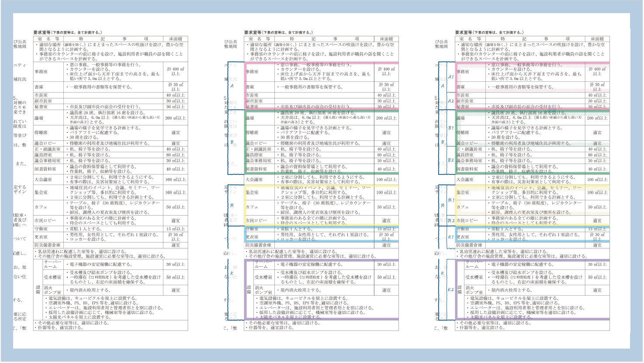Select 大会議室 in the unmarked left table
Screen dimensions: 644x363
pyautogui.click(x=43, y=180)
